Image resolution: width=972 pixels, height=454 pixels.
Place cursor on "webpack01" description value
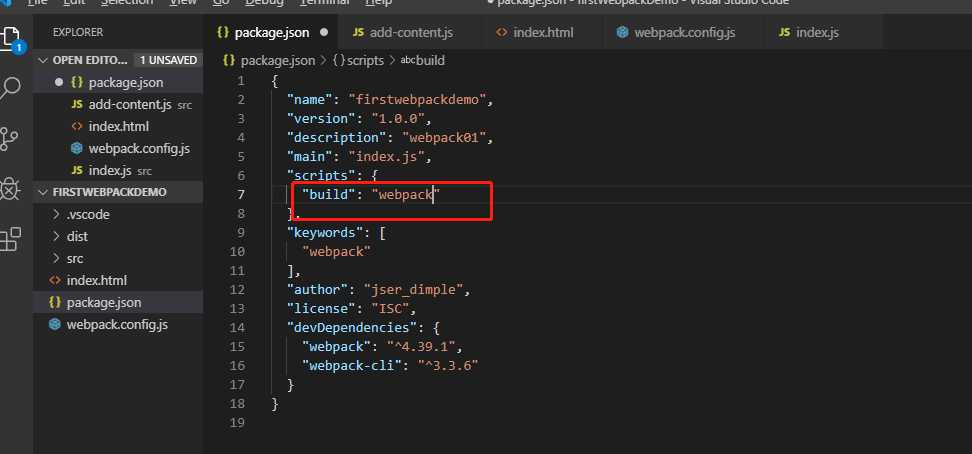444,138
